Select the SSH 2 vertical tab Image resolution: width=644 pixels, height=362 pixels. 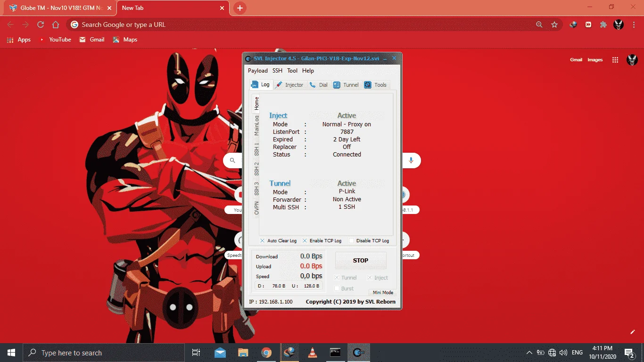coord(256,169)
